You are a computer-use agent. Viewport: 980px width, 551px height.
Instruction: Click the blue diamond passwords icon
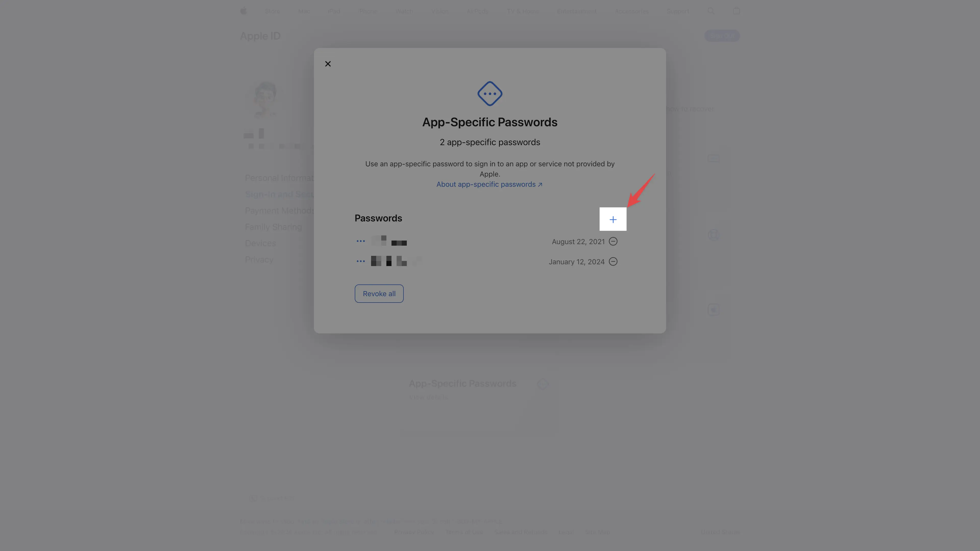[x=490, y=94]
